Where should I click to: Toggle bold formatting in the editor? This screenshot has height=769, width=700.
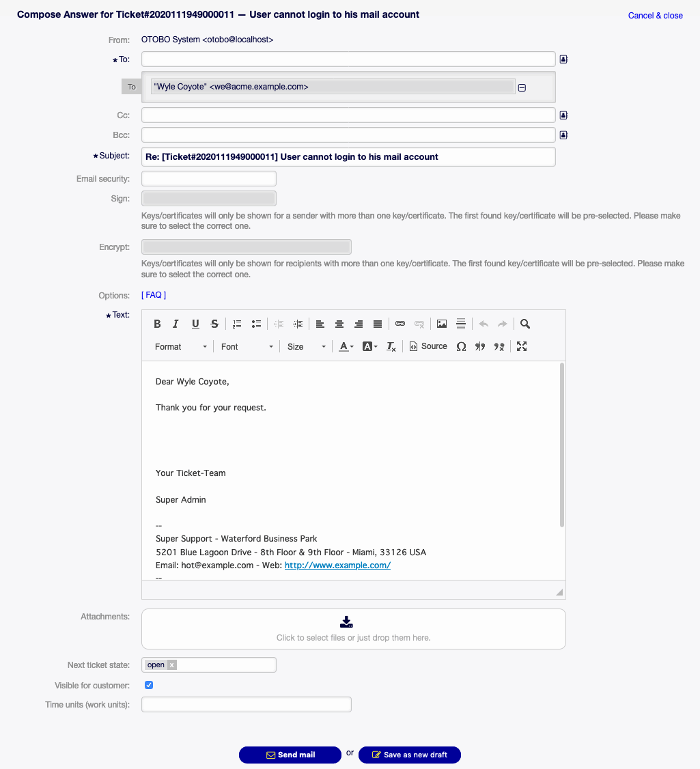coord(157,324)
